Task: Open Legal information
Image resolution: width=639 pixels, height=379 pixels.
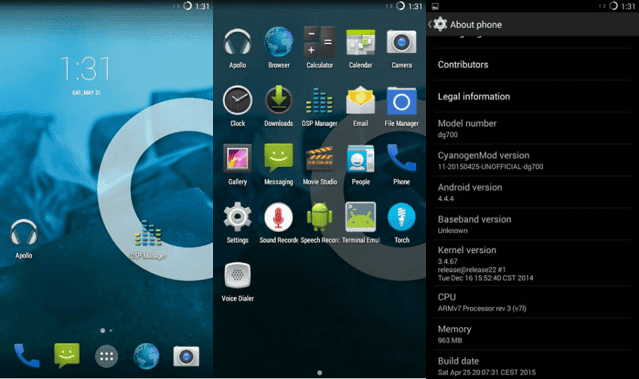Action: 532,97
